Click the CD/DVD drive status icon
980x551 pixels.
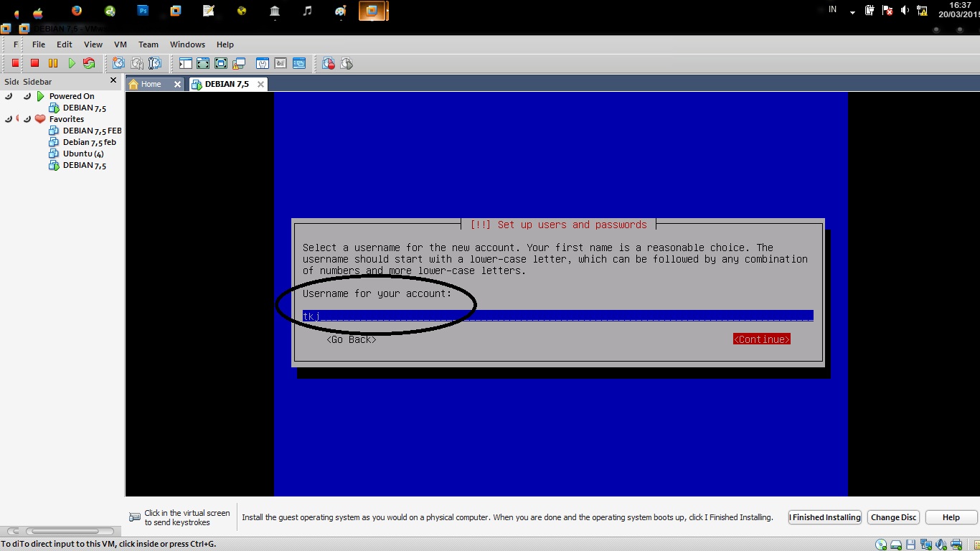(x=881, y=544)
